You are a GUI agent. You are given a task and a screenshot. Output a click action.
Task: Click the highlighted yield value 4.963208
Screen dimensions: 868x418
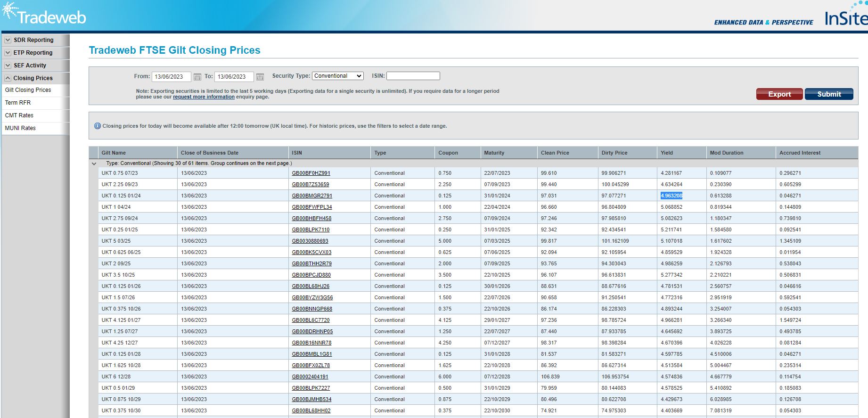point(671,196)
